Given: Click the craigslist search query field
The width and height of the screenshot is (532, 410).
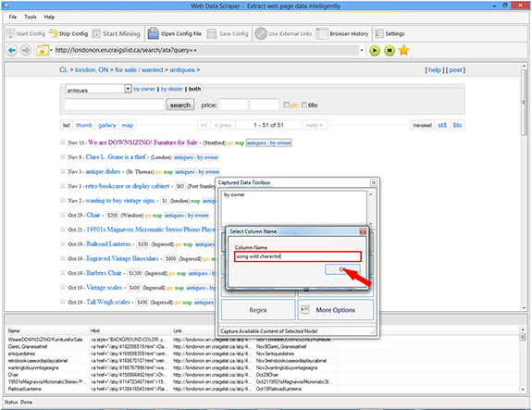Looking at the screenshot, I should pos(114,105).
